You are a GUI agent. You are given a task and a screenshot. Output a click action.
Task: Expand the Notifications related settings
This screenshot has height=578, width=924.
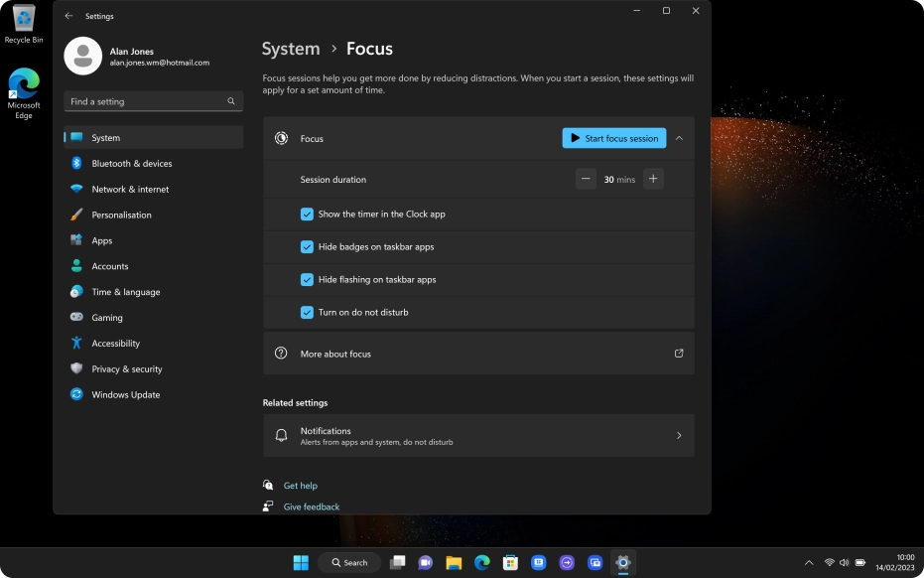pos(478,435)
